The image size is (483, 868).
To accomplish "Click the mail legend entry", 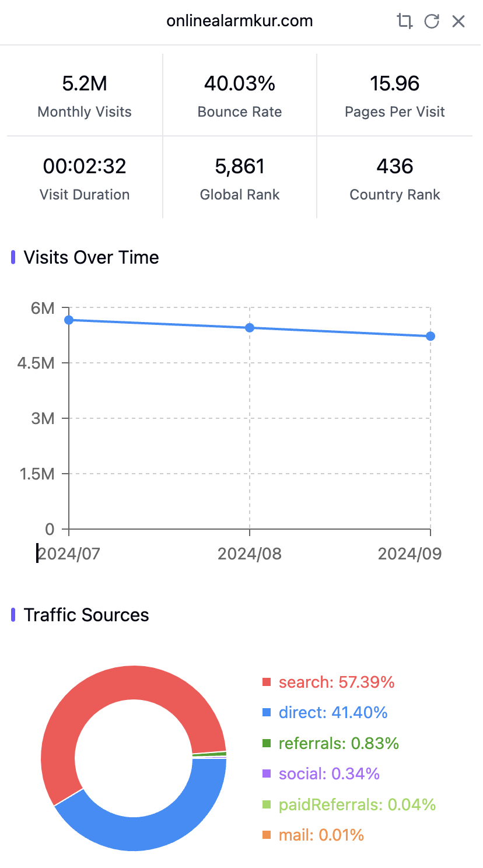I will [313, 835].
